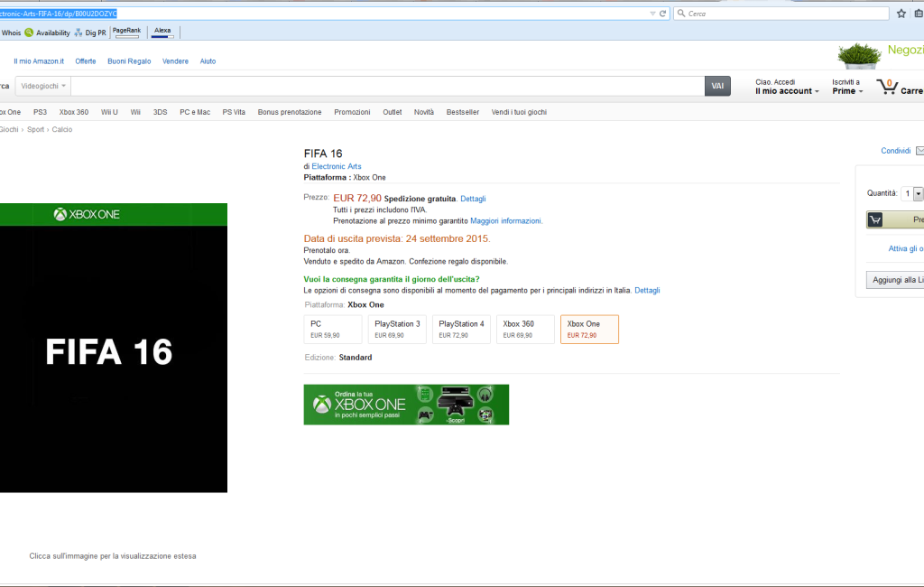This screenshot has width=924, height=587.
Task: Select the Xbox 360 platform option
Action: pyautogui.click(x=526, y=330)
